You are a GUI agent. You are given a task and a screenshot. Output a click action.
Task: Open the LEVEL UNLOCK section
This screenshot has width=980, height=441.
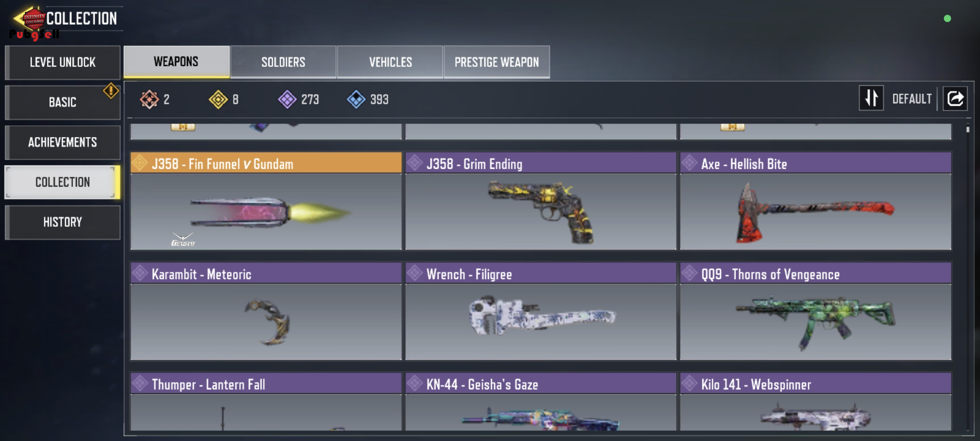click(x=63, y=63)
